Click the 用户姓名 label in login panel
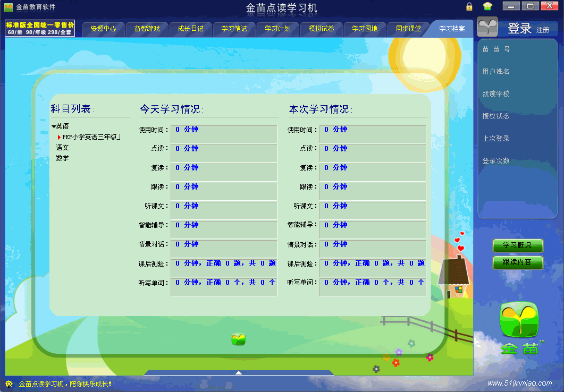 (495, 72)
